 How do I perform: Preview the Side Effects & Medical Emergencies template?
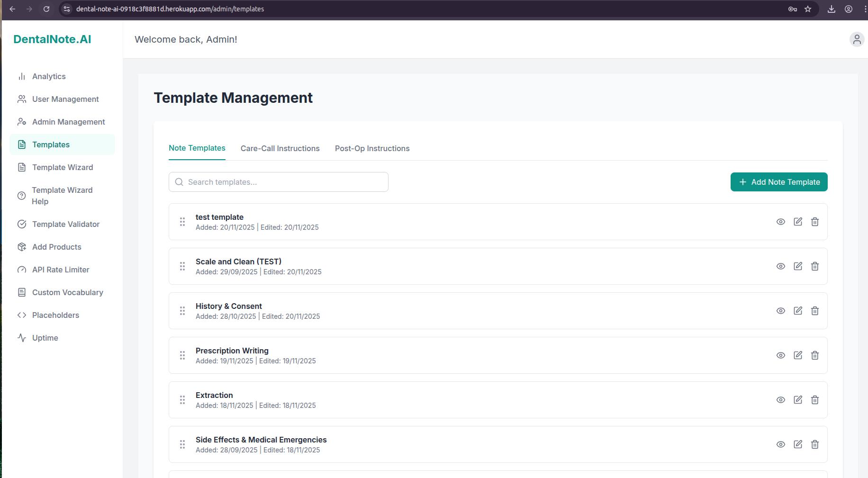pos(781,444)
